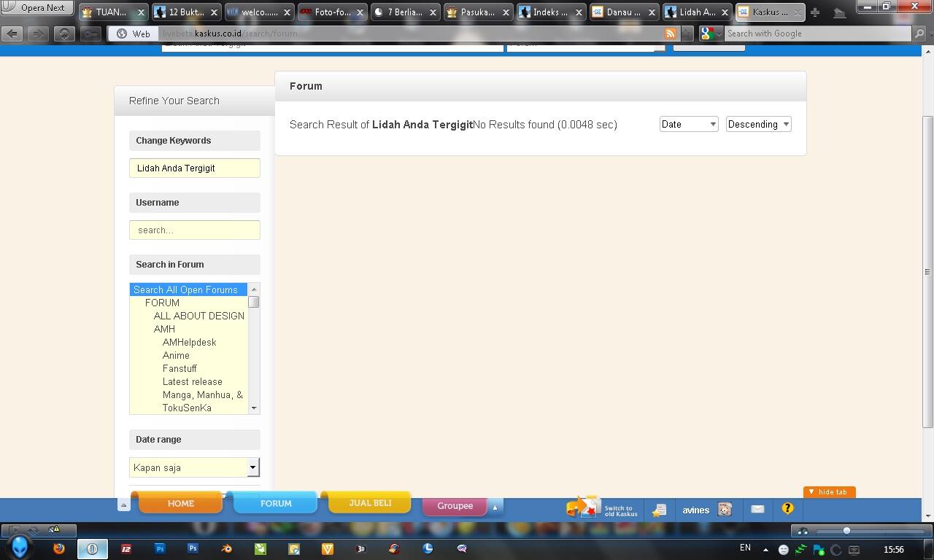Open the Google search engine dropdown

pos(711,34)
